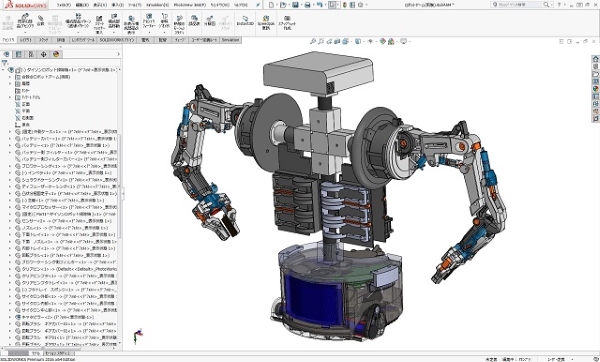Image resolution: width=600 pixels, height=362 pixels.
Task: Collapse the top-level ダイソンロボット assembly node
Action: pyautogui.click(x=3, y=70)
